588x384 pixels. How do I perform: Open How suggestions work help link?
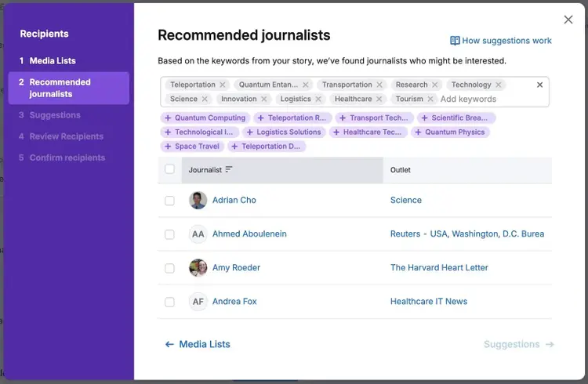pos(501,41)
